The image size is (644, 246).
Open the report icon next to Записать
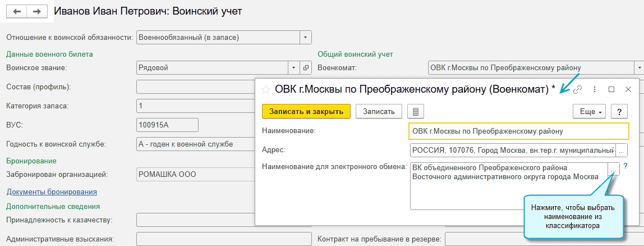416,111
